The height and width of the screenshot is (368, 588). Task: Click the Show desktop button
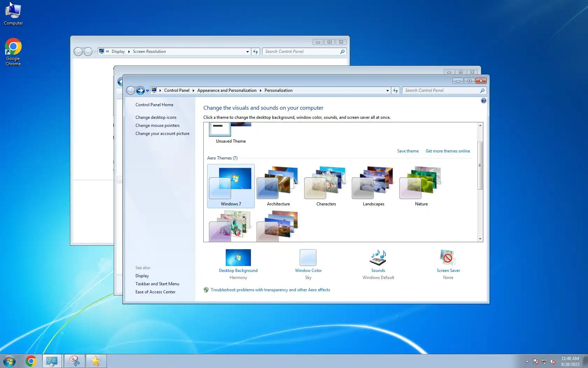(586, 361)
